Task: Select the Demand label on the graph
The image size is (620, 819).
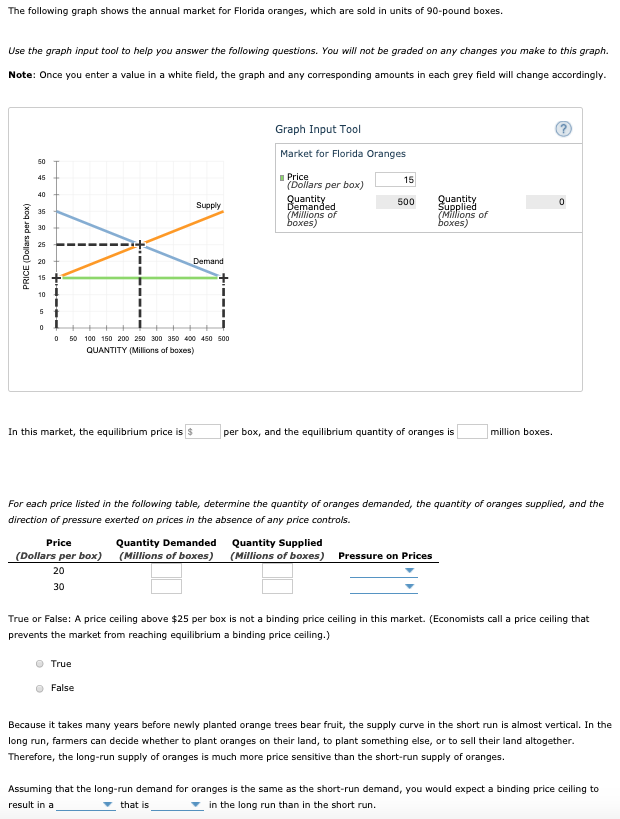Action: [x=208, y=262]
